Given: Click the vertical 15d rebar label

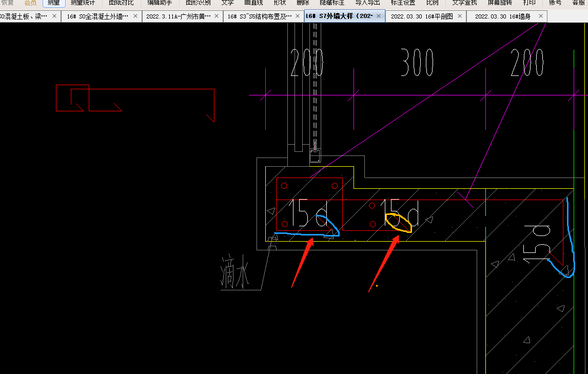Looking at the screenshot, I should point(537,244).
